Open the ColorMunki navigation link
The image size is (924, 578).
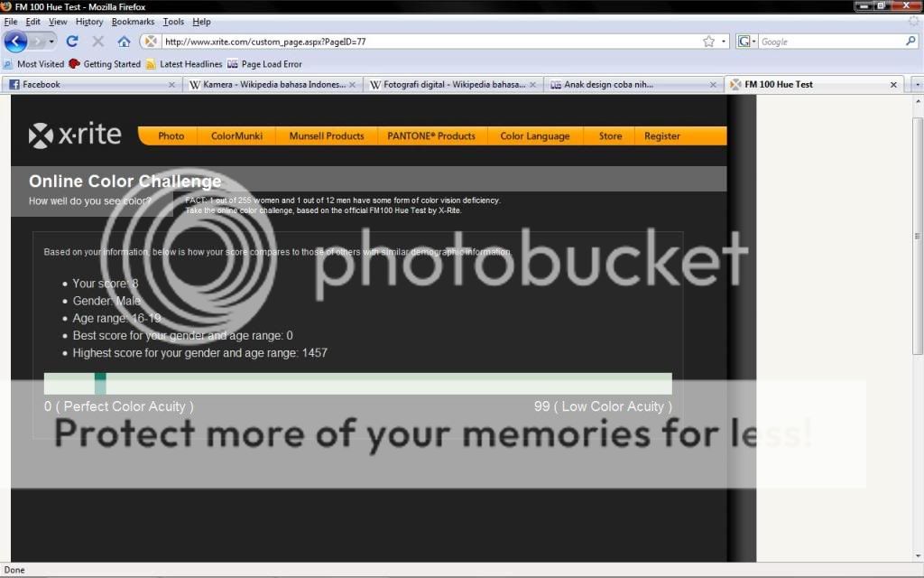[237, 136]
